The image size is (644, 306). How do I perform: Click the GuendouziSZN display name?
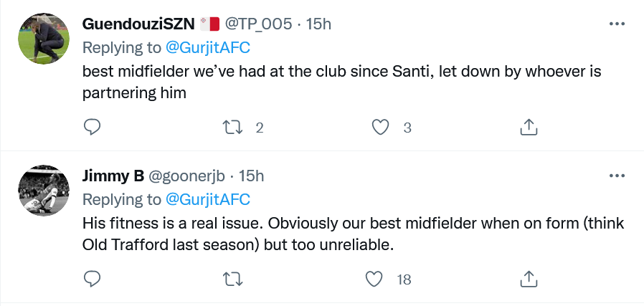click(138, 24)
